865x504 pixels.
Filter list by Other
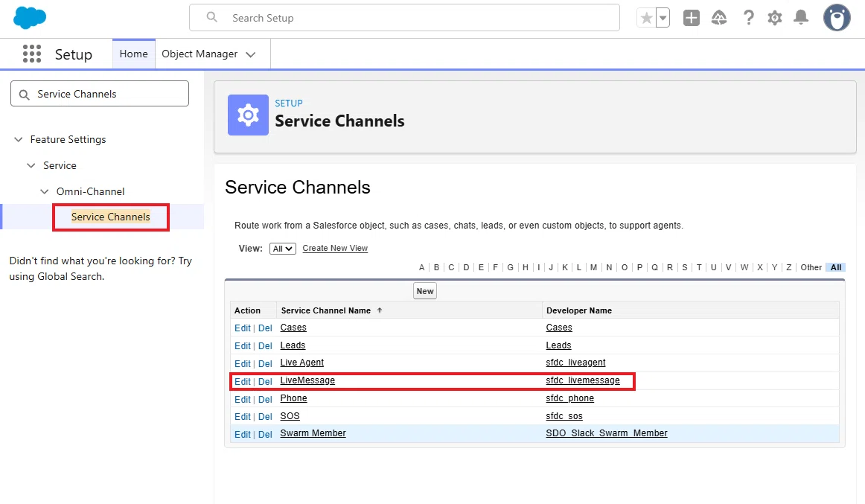click(811, 267)
